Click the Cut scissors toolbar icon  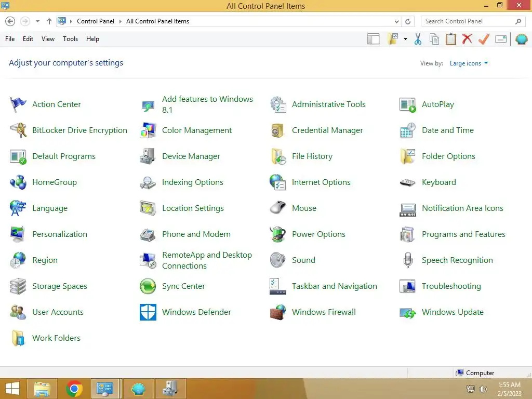tap(418, 39)
